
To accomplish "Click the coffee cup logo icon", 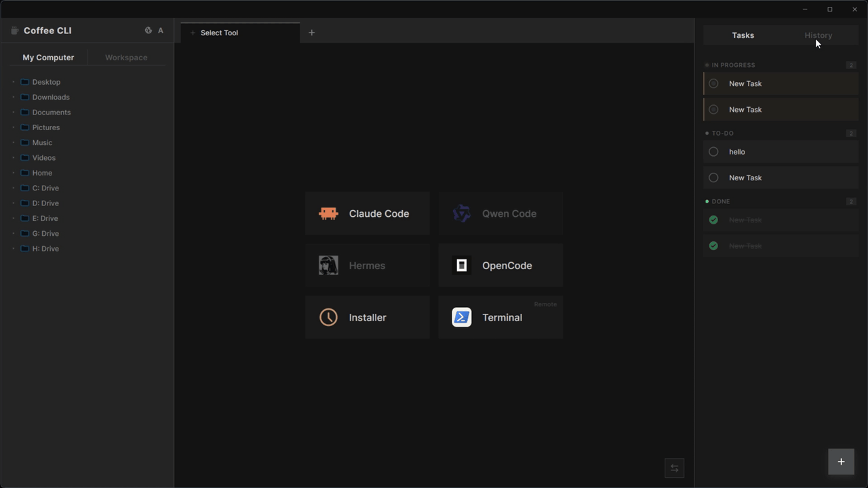I will click(15, 30).
